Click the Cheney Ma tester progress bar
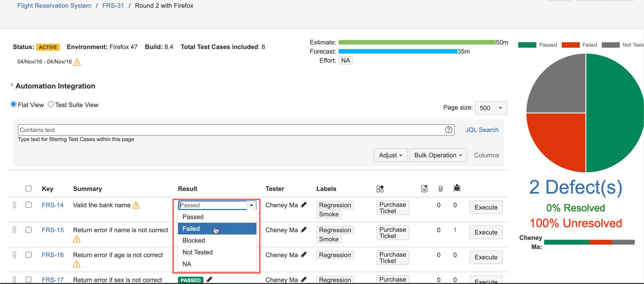644x284 pixels. click(x=589, y=242)
